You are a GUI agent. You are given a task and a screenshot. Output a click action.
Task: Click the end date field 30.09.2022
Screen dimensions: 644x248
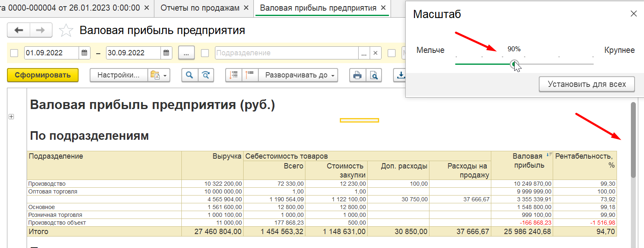coord(133,53)
